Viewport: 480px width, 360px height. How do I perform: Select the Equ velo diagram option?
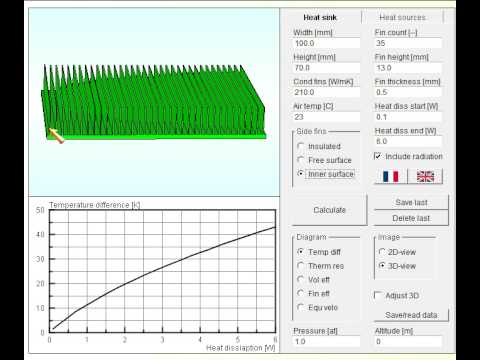click(x=301, y=307)
